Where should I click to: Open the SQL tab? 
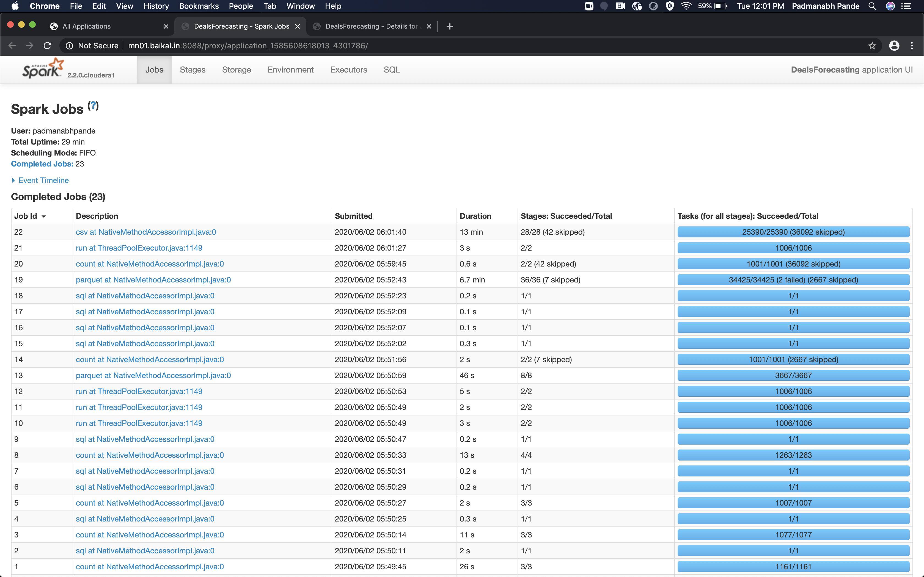tap(391, 70)
